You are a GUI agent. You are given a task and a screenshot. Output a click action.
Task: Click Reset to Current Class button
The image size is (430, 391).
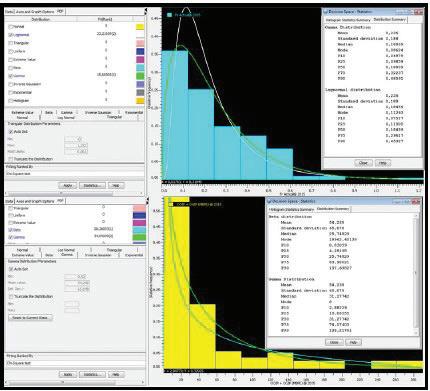[x=30, y=318]
